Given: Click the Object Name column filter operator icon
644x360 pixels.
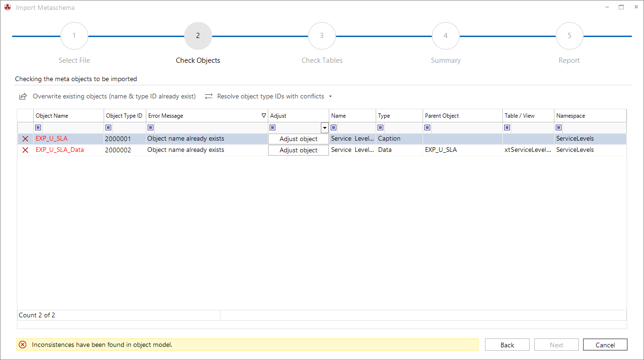Looking at the screenshot, I should click(x=38, y=127).
